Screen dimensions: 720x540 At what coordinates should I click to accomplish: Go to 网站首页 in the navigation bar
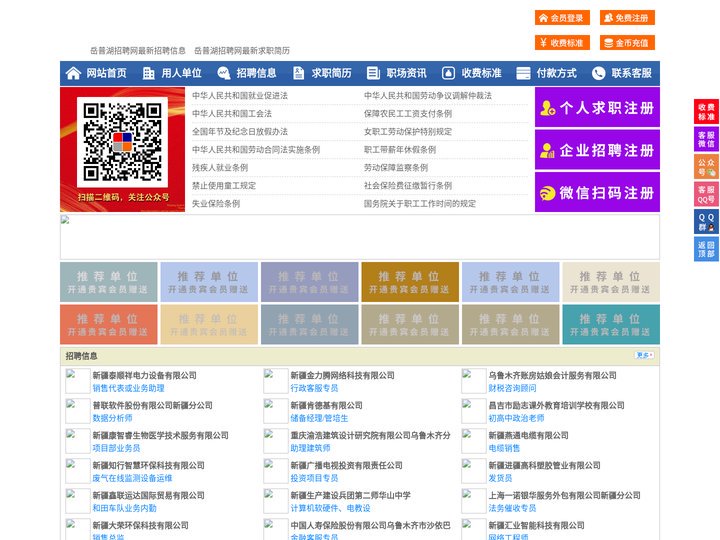(x=107, y=73)
